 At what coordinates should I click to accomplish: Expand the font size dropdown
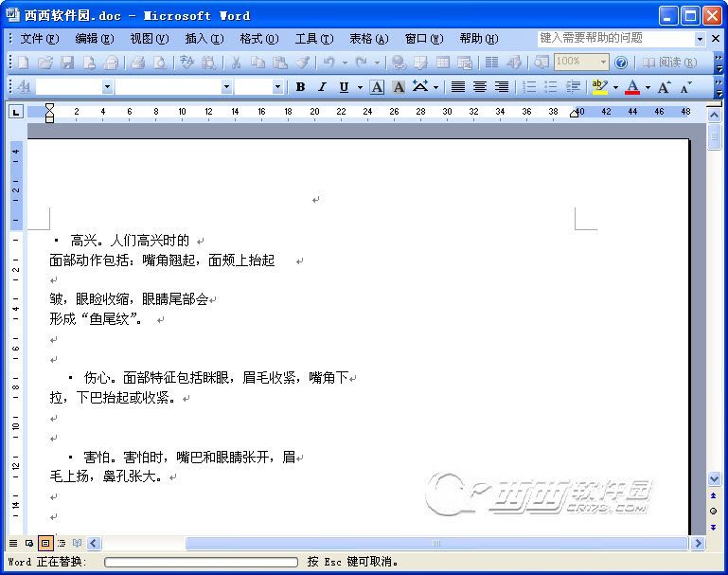click(277, 86)
